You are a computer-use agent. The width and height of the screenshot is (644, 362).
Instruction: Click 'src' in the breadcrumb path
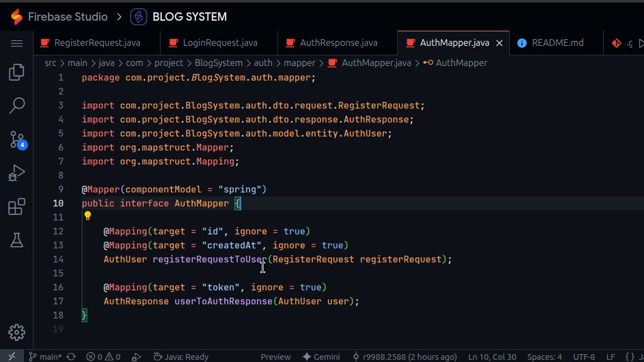pos(50,63)
